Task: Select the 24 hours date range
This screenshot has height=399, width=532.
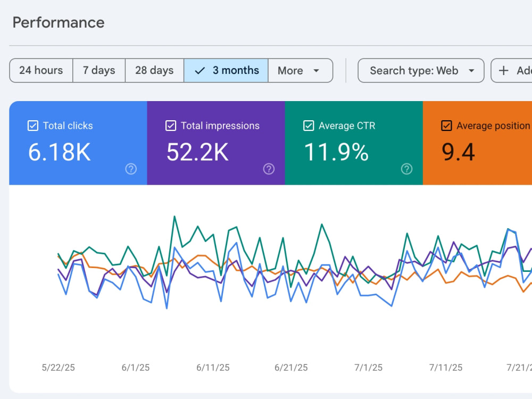Action: 41,71
